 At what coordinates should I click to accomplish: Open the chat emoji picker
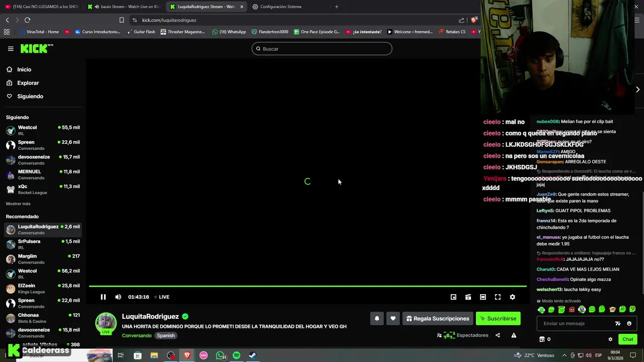[629, 323]
